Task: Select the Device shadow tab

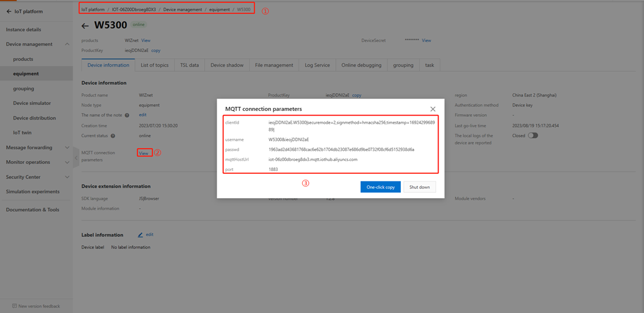Action: click(227, 65)
